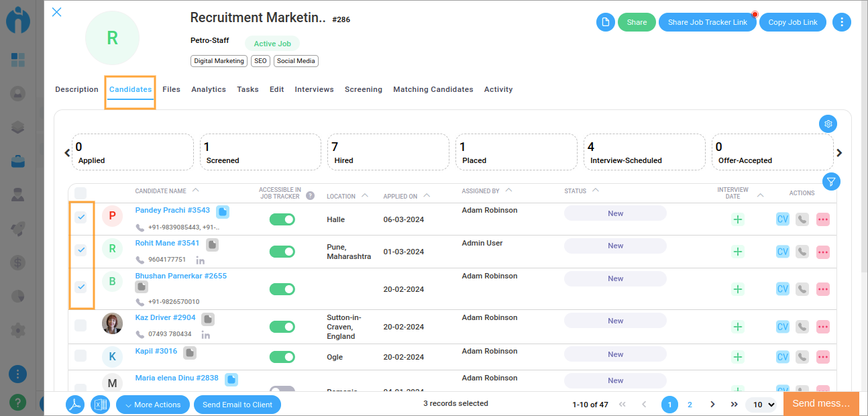Export selected records as PDF
The image size is (868, 416).
75,405
